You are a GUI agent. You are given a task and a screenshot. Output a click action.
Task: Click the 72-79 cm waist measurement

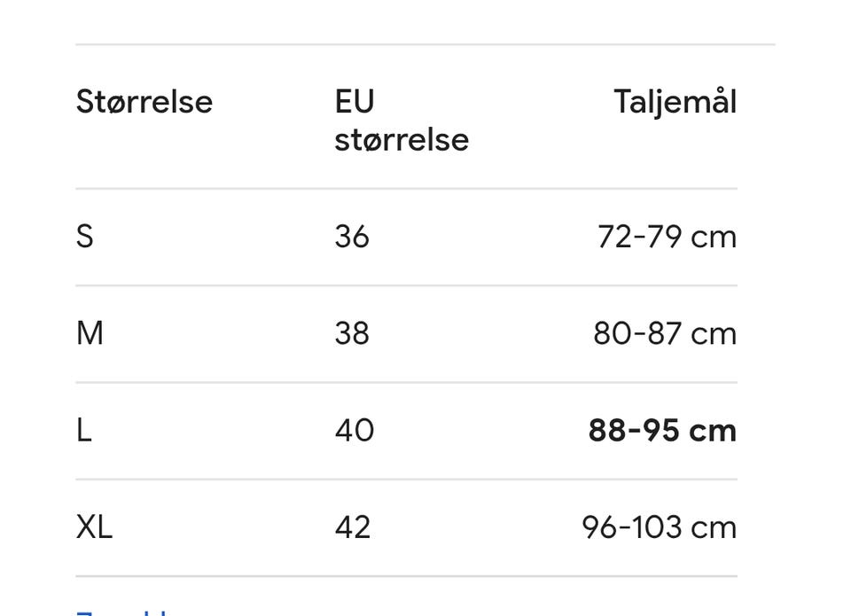coord(667,237)
